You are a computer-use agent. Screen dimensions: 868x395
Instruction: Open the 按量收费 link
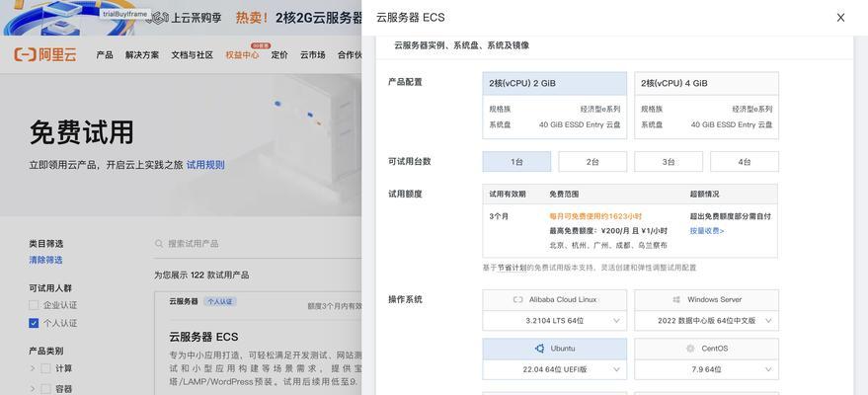[x=707, y=231]
